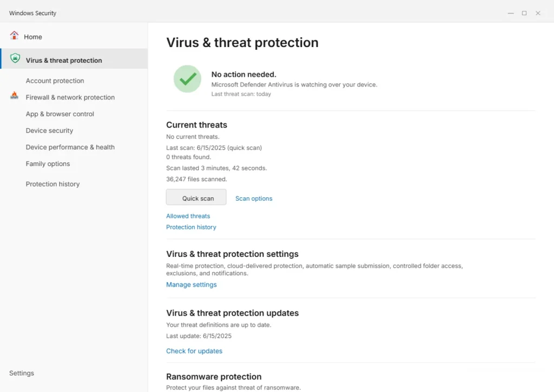Open Account protection in the sidebar
Screen dimensions: 554x392
click(55, 81)
